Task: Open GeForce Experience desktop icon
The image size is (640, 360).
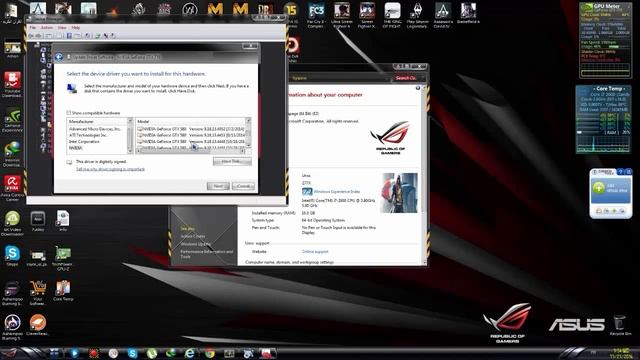Action: click(12, 120)
